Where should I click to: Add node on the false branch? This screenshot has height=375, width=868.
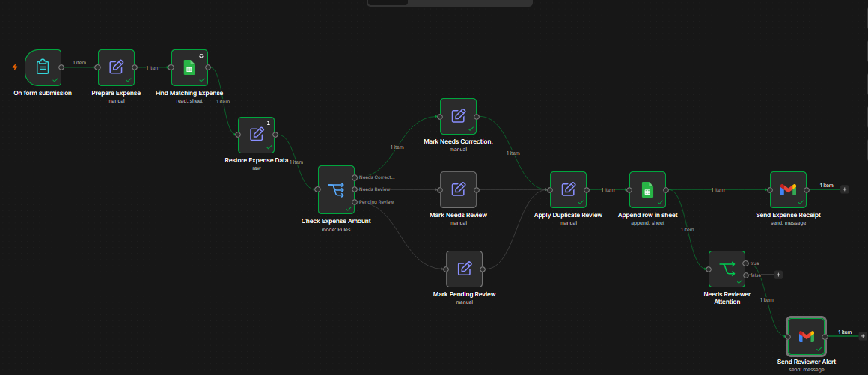point(778,275)
